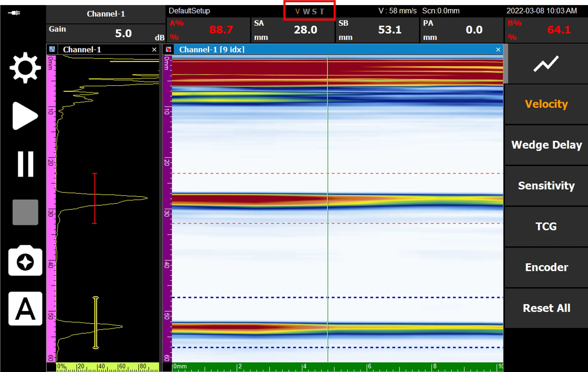Open the settings gear icon
Viewport: 588px width, 372px height.
pyautogui.click(x=25, y=68)
